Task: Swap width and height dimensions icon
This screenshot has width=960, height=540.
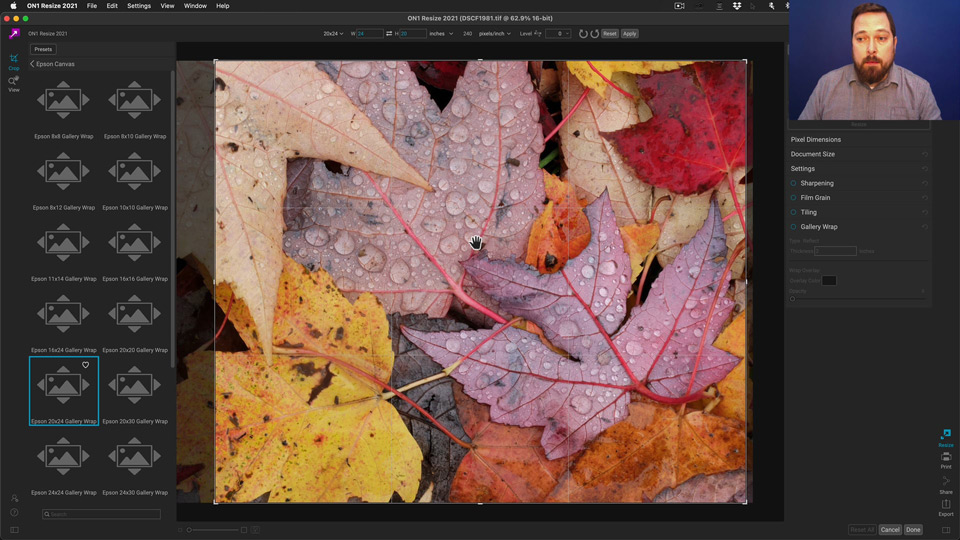Action: (389, 34)
